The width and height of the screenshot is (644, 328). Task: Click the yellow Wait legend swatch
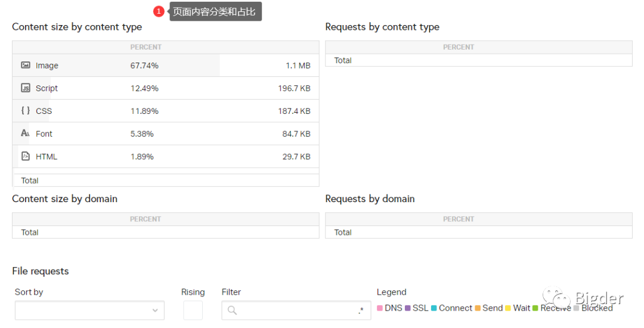click(508, 308)
